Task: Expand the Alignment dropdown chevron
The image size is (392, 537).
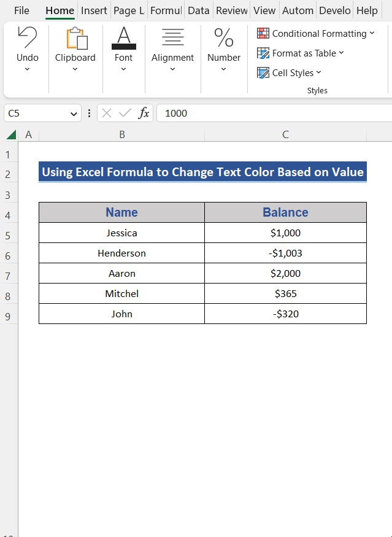Action: pyautogui.click(x=172, y=69)
